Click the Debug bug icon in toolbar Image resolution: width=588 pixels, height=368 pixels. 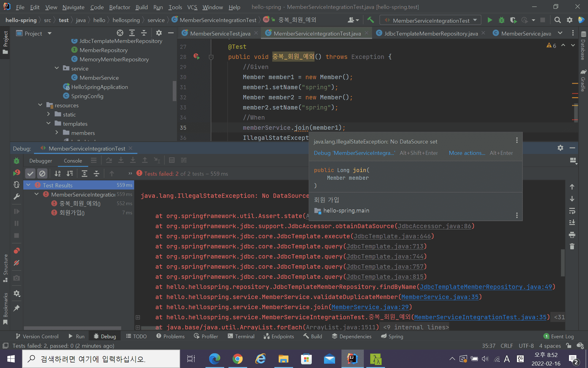tap(501, 20)
